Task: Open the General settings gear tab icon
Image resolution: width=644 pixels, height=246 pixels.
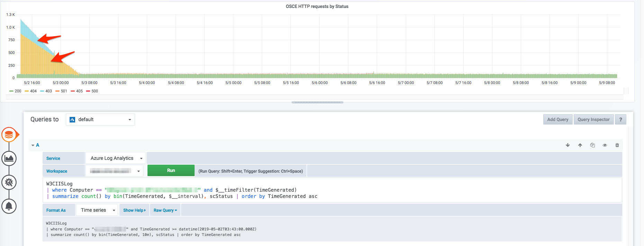Action: pyautogui.click(x=9, y=182)
